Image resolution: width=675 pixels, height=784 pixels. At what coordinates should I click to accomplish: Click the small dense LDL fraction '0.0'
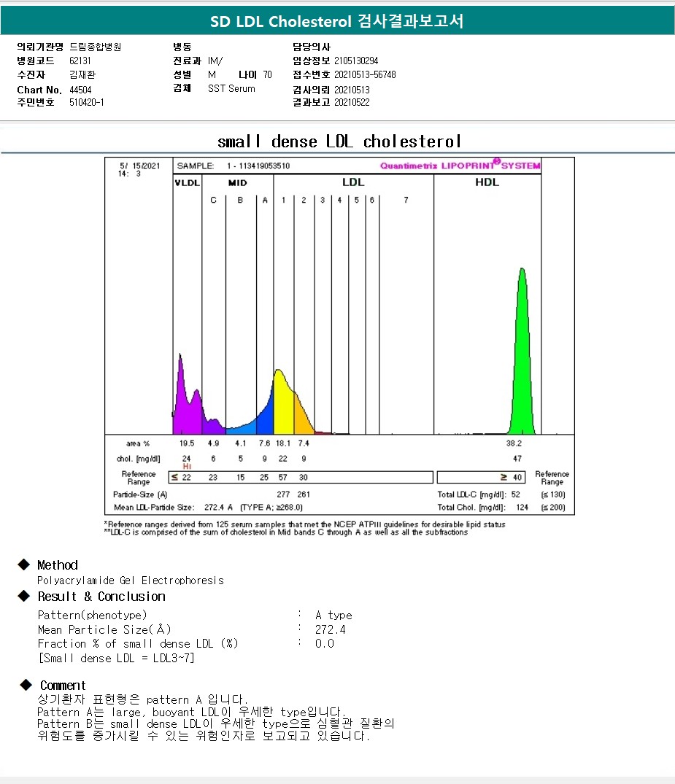324,643
